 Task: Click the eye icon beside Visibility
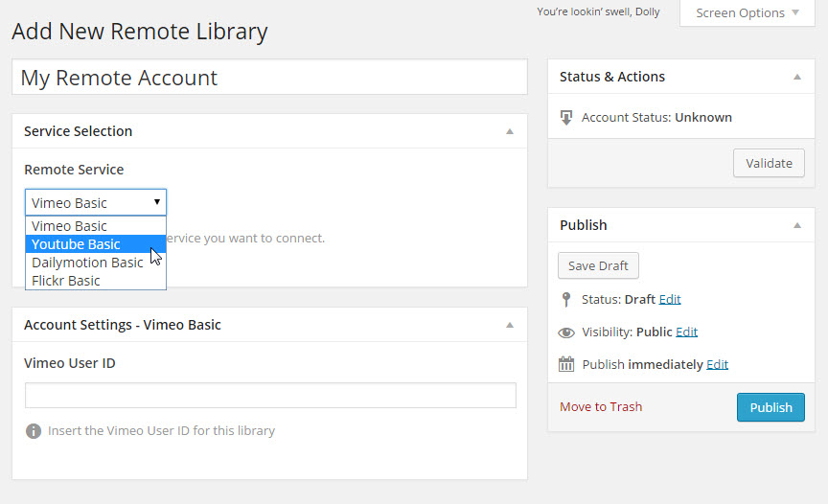(x=566, y=332)
